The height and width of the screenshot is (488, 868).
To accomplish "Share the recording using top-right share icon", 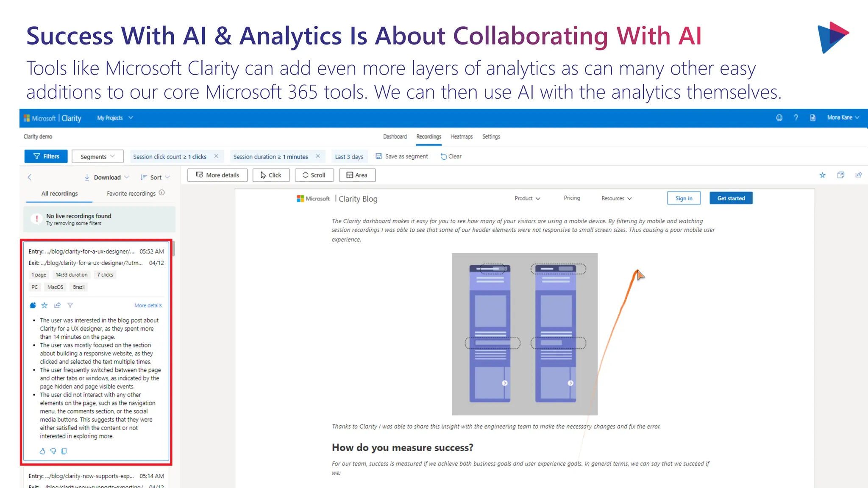I will click(x=858, y=175).
